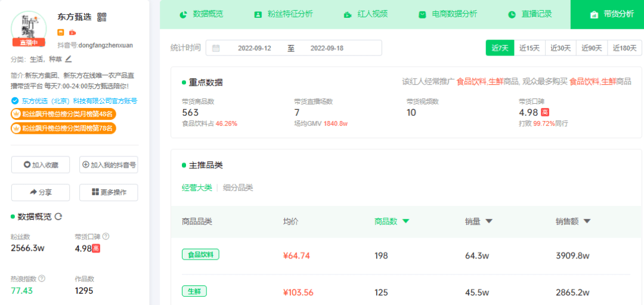Click the edit pencil next to 分类
This screenshot has width=644, height=305.
69,59
